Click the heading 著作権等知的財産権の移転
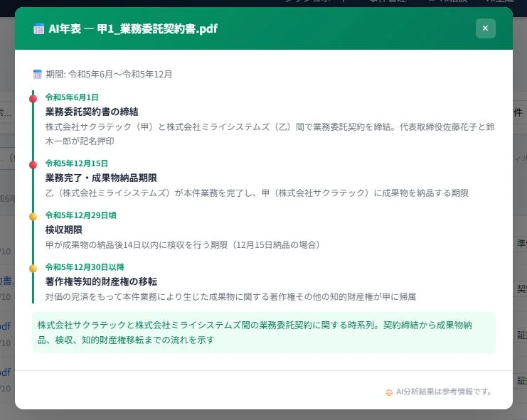Image resolution: width=527 pixels, height=420 pixels. [x=101, y=281]
